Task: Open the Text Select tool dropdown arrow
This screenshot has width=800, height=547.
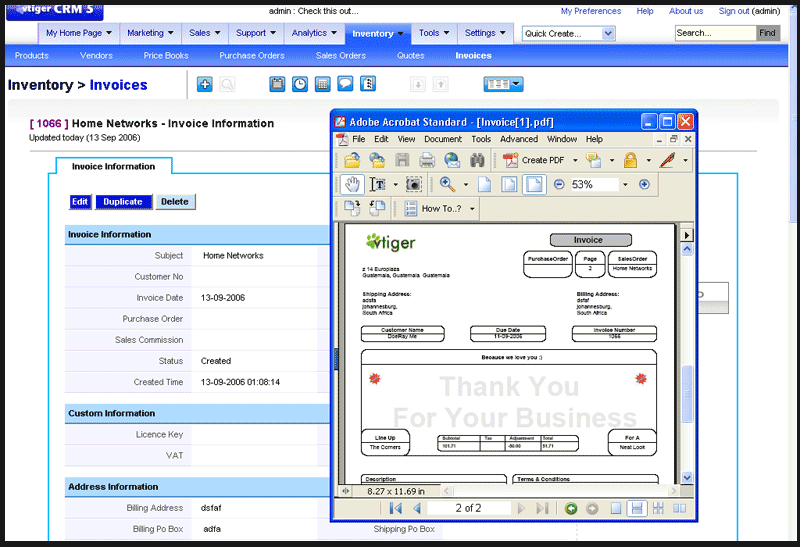Action: 395,184
